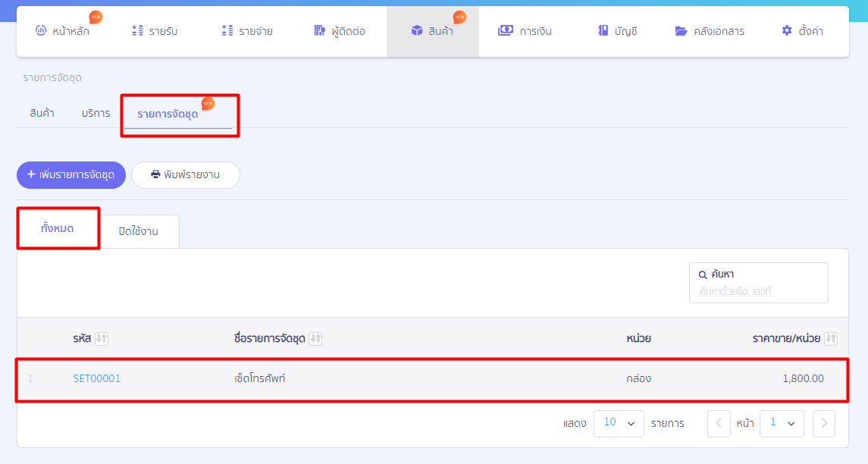
Task: Sort by bundle name column sort icon
Action: coord(316,338)
